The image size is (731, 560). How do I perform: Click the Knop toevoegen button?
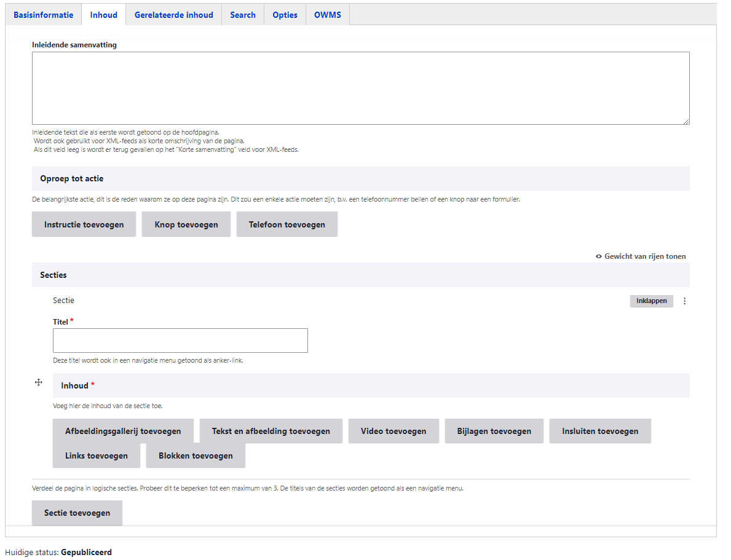[186, 224]
